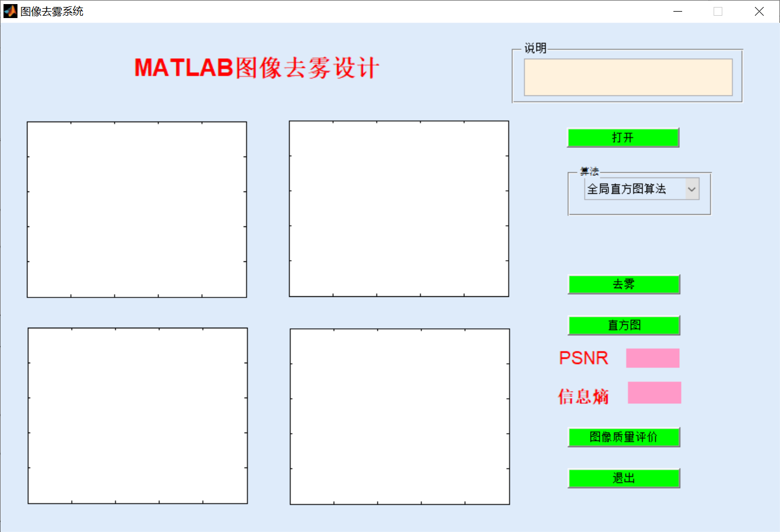Screen dimensions: 780x532
Task: Click the 算法 panel label
Action: point(589,171)
